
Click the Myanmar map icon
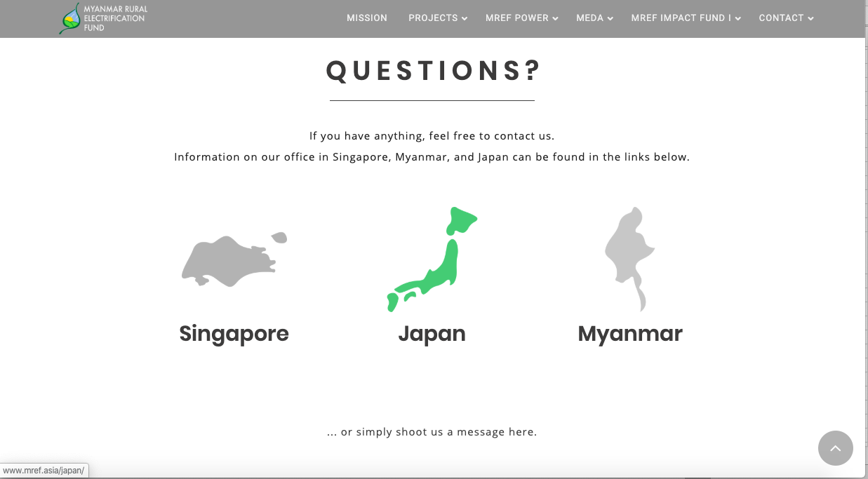(629, 258)
